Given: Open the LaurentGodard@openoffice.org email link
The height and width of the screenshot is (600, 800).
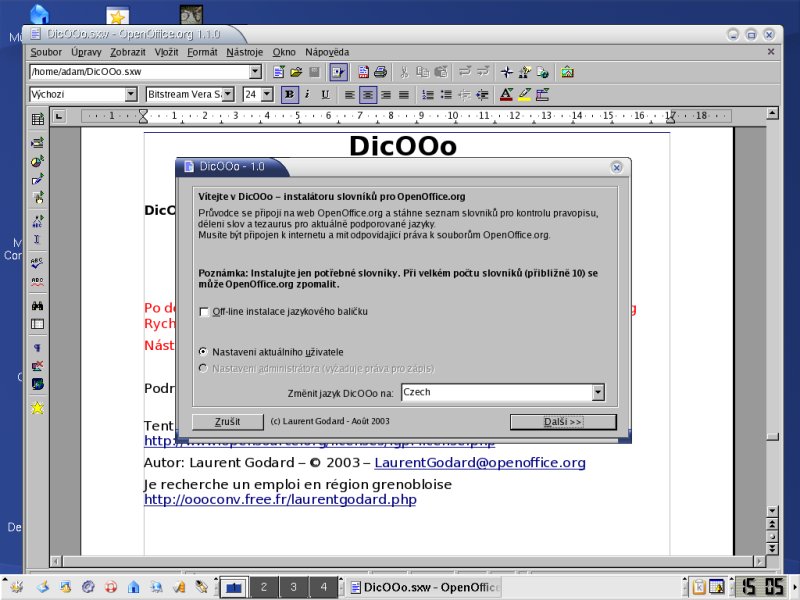Looking at the screenshot, I should (480, 463).
